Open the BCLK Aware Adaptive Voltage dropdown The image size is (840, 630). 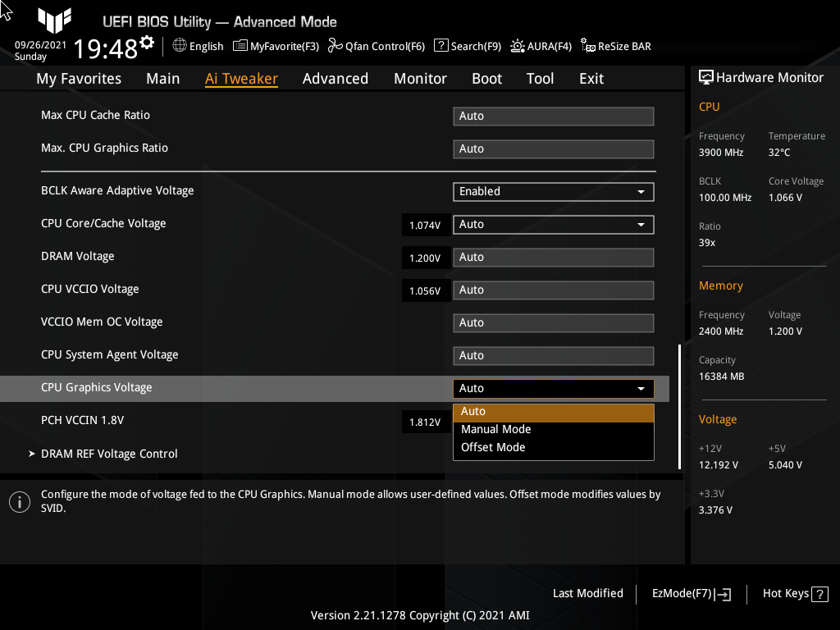pyautogui.click(x=553, y=191)
